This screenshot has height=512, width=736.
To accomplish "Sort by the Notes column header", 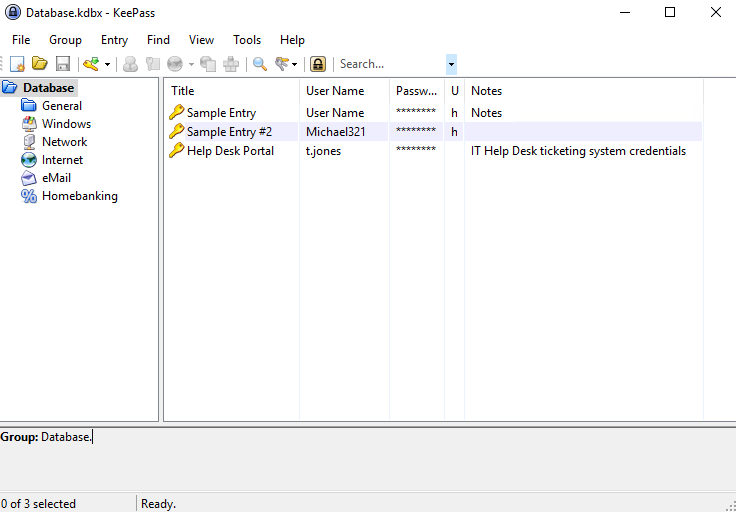I will 584,91.
